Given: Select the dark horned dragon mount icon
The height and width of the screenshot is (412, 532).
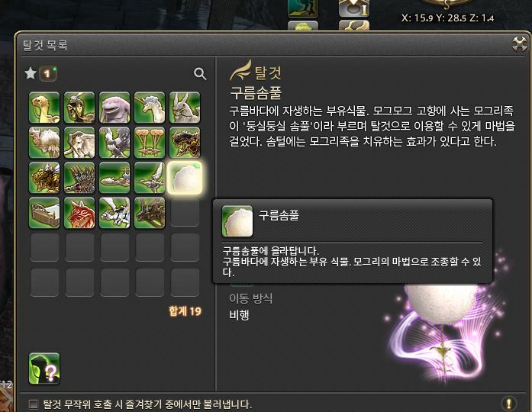Looking at the screenshot, I should tap(150, 213).
